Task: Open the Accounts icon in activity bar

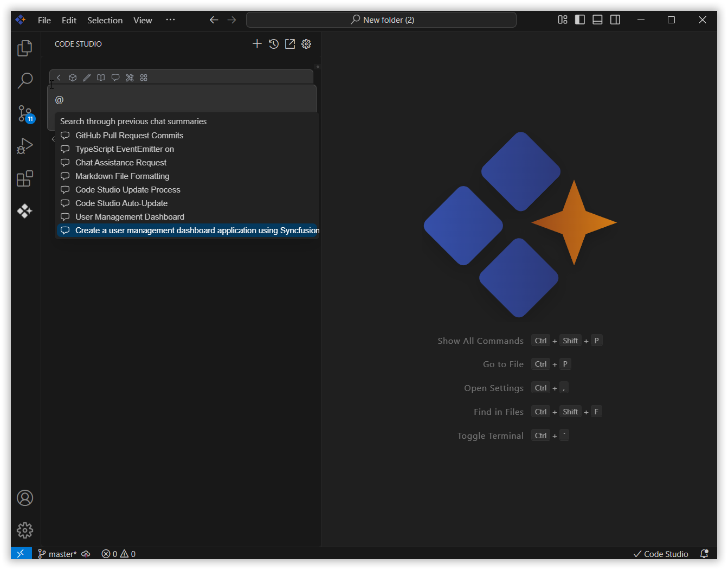Action: (x=25, y=498)
